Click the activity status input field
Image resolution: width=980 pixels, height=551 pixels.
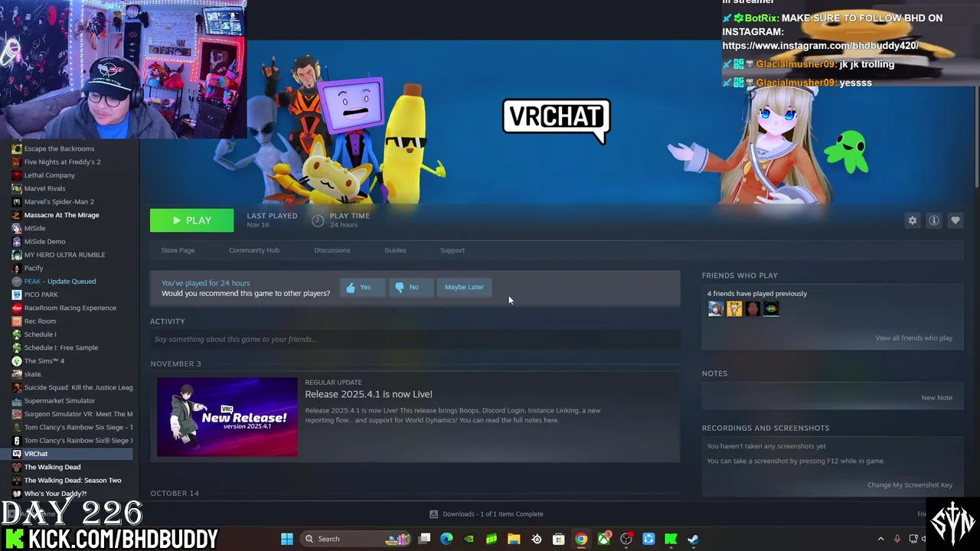(415, 339)
